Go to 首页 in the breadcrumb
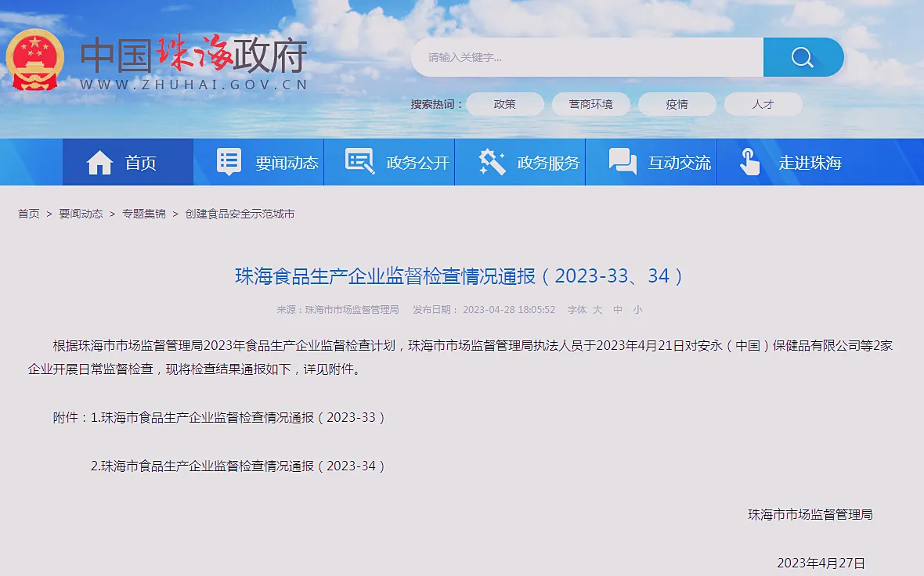This screenshot has height=576, width=924. point(28,214)
